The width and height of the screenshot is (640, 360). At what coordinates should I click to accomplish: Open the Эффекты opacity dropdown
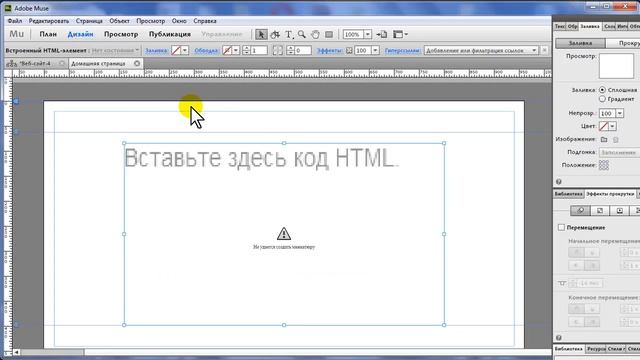pos(375,50)
